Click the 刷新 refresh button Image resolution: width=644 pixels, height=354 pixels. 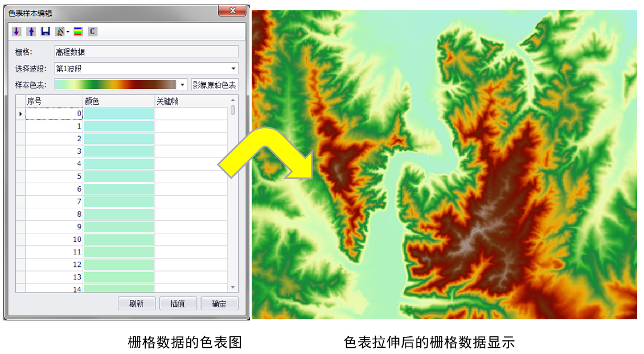coord(137,303)
